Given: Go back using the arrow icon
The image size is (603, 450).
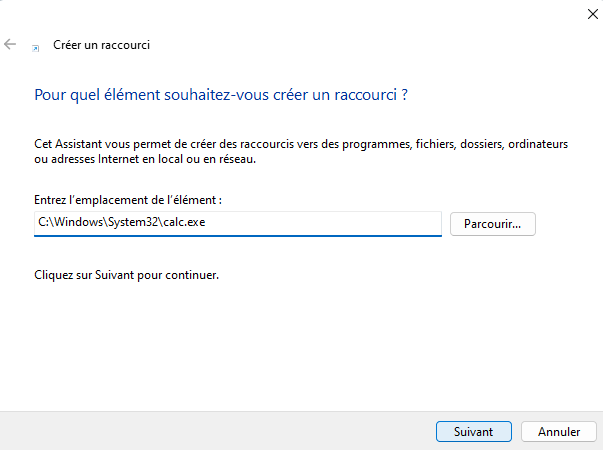Looking at the screenshot, I should click(x=10, y=44).
